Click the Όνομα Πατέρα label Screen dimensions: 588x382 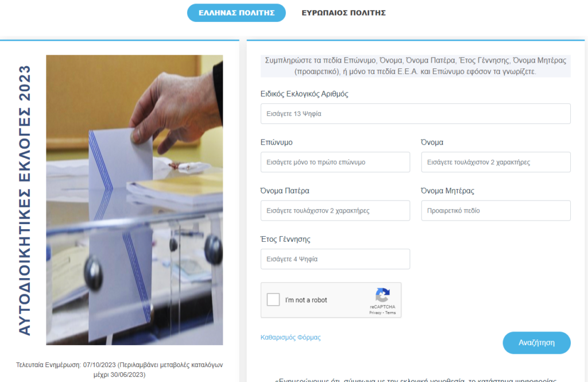(x=285, y=191)
